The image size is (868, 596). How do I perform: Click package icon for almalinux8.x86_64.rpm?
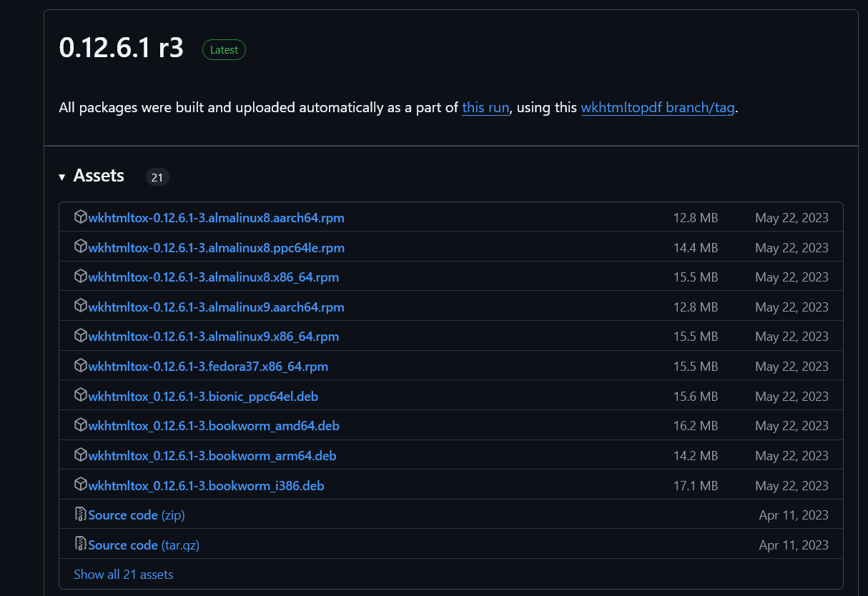pyautogui.click(x=81, y=277)
